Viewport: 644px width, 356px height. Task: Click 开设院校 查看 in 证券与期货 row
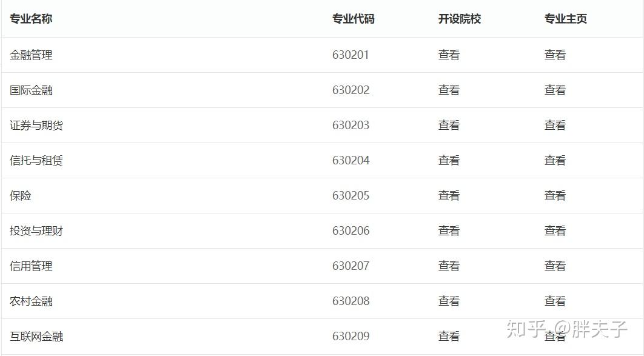point(449,125)
